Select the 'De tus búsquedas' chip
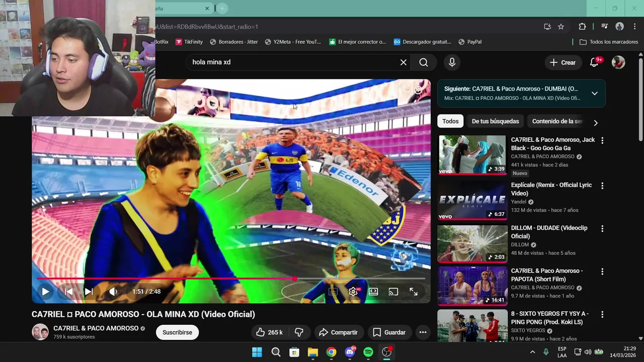 (x=495, y=121)
